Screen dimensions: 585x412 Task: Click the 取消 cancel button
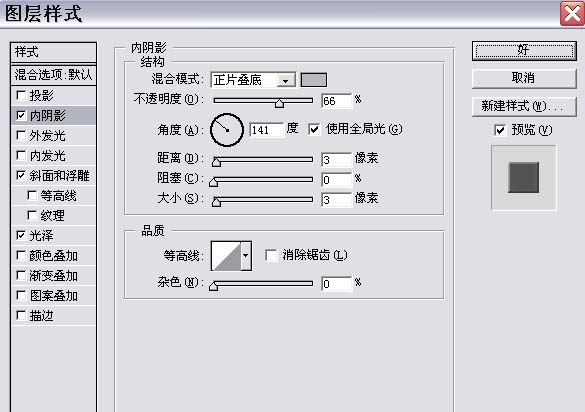(524, 78)
